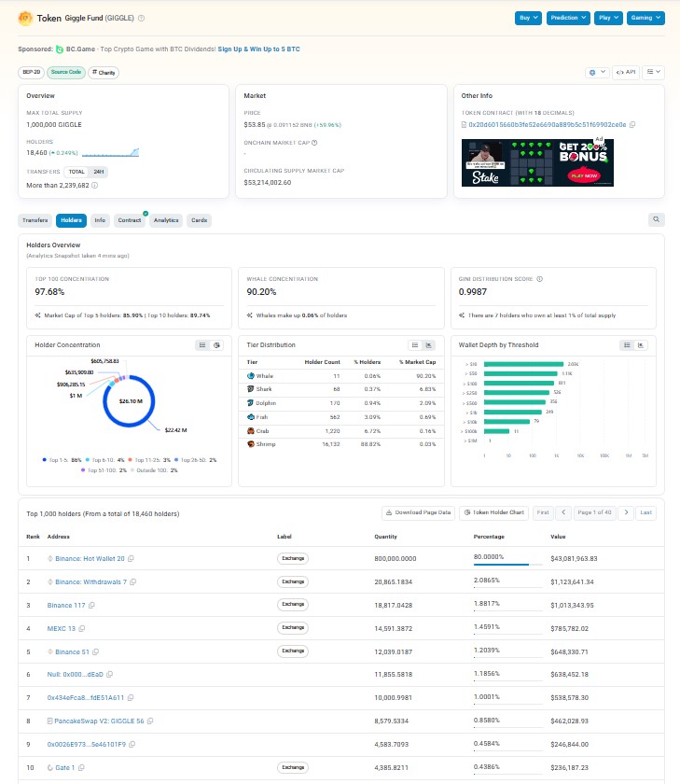Select TOTAL transfers toggle

click(x=76, y=172)
